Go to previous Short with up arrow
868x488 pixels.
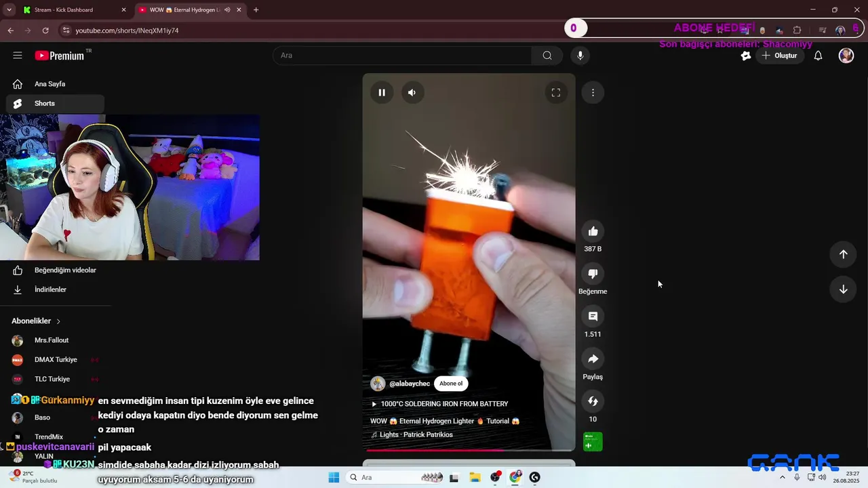click(843, 254)
